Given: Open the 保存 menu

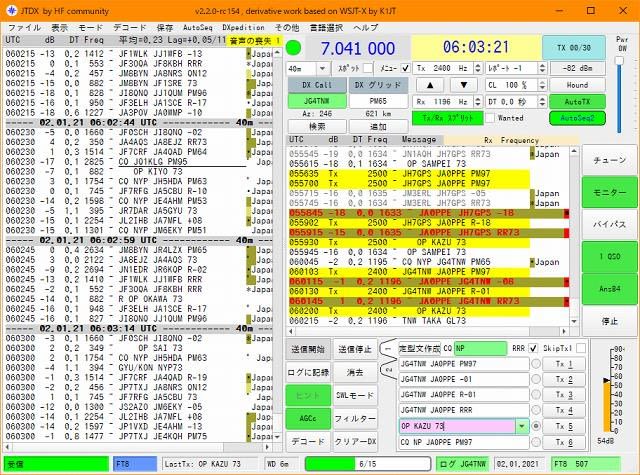Looking at the screenshot, I should (x=164, y=27).
